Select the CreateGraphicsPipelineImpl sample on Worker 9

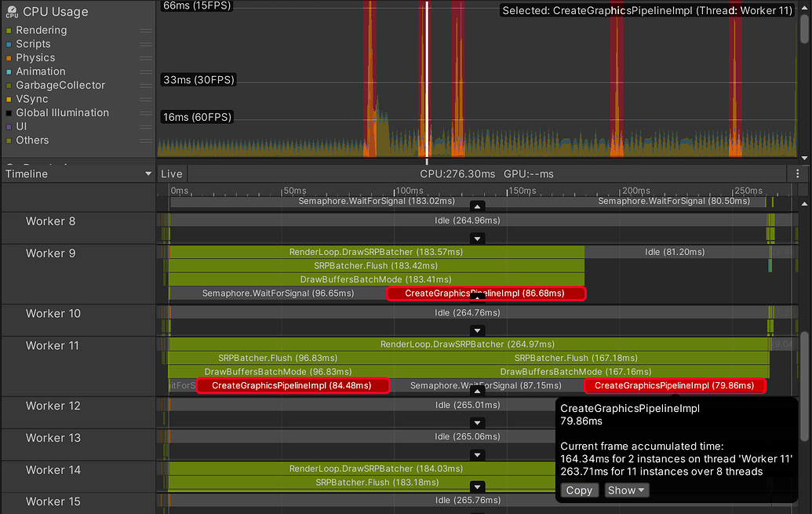coord(486,293)
